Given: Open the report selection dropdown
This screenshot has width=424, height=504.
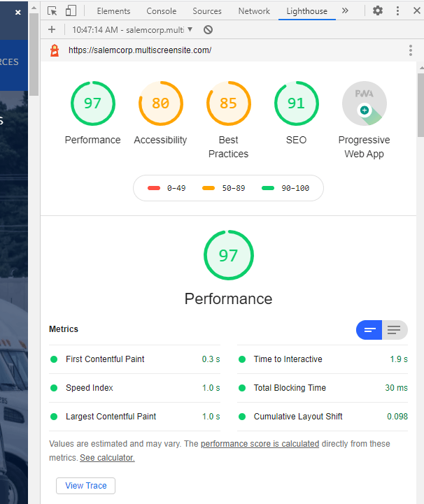Looking at the screenshot, I should [132, 30].
